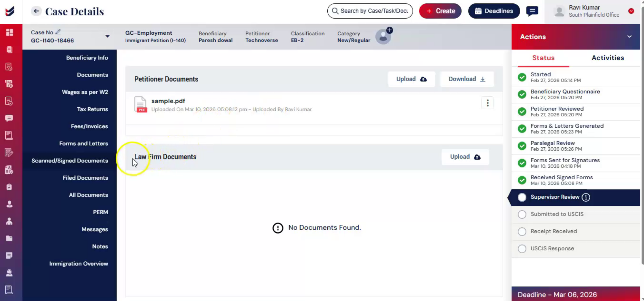Upload to Law Firm Documents
The height and width of the screenshot is (301, 644).
click(465, 157)
